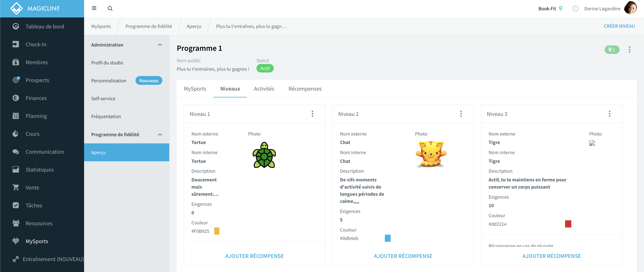Image resolution: width=644 pixels, height=272 pixels.
Task: Open Fréquentation menu item
Action: pyautogui.click(x=127, y=117)
